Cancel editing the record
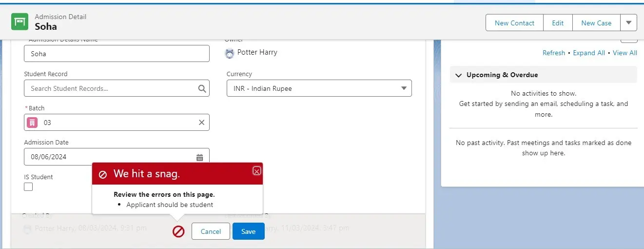644x249 pixels. [211, 231]
